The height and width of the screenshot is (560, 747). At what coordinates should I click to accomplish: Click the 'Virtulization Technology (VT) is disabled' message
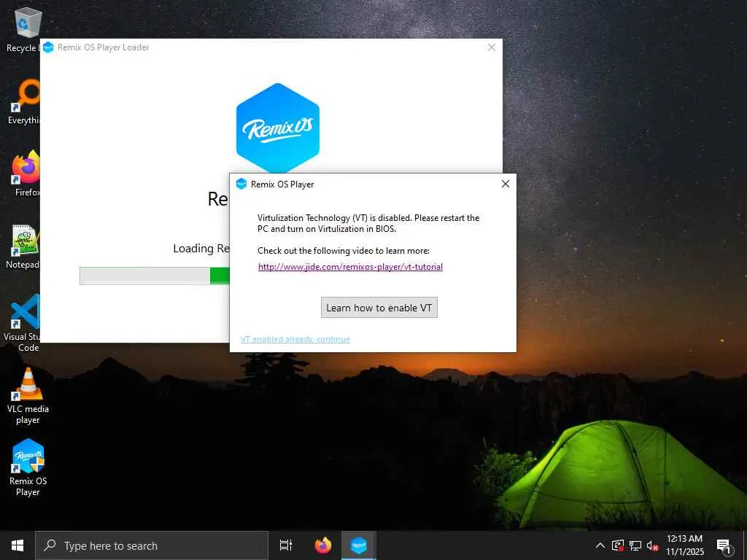(x=368, y=223)
